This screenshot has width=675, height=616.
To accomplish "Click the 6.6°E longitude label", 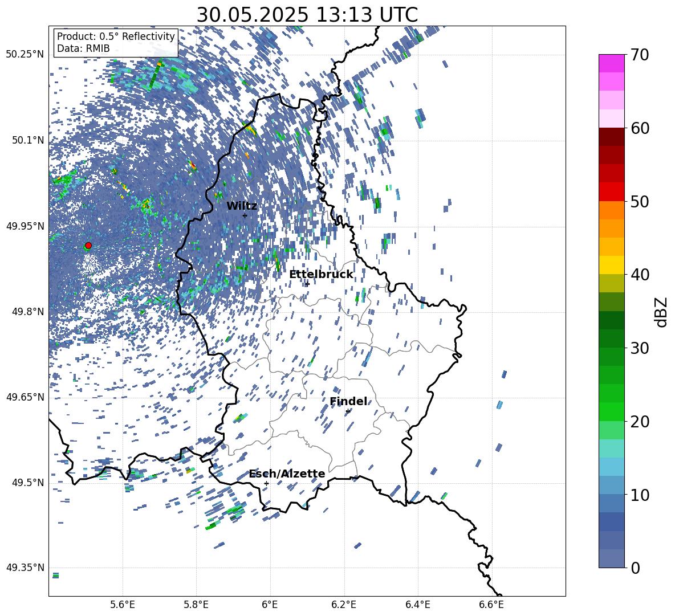I will [491, 605].
